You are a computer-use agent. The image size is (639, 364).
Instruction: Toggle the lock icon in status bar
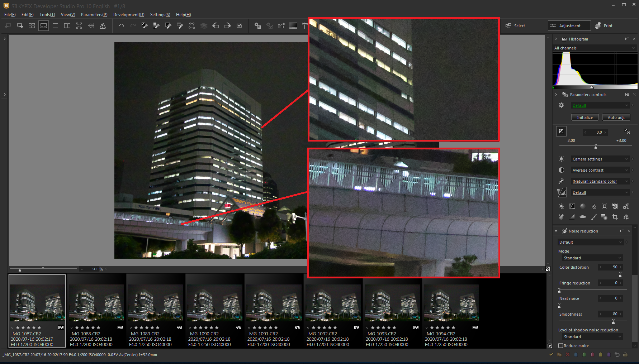625,355
